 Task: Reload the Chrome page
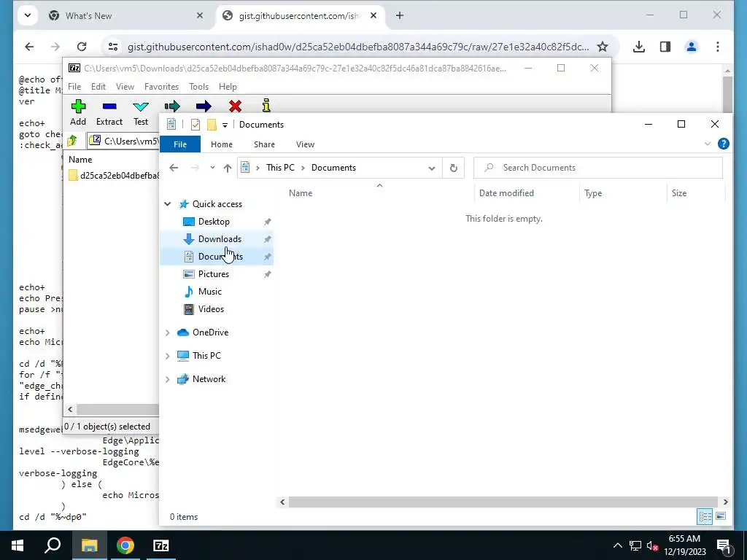click(82, 47)
